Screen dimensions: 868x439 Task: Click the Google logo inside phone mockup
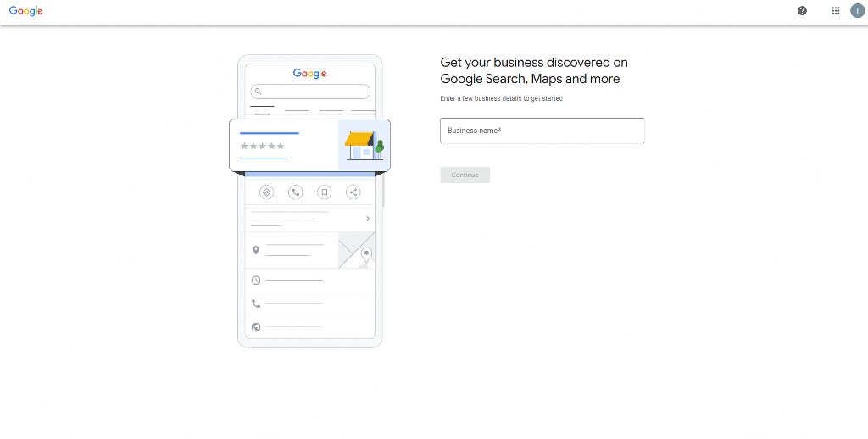tap(310, 74)
